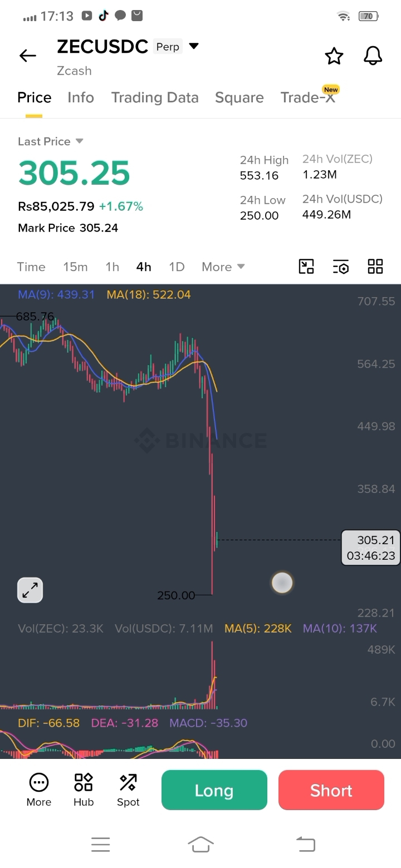Open Android recent apps menu button
This screenshot has width=401, height=868.
click(x=101, y=844)
